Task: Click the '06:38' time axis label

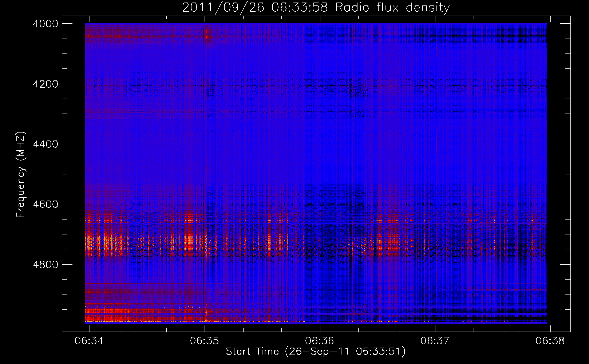Action: [550, 341]
